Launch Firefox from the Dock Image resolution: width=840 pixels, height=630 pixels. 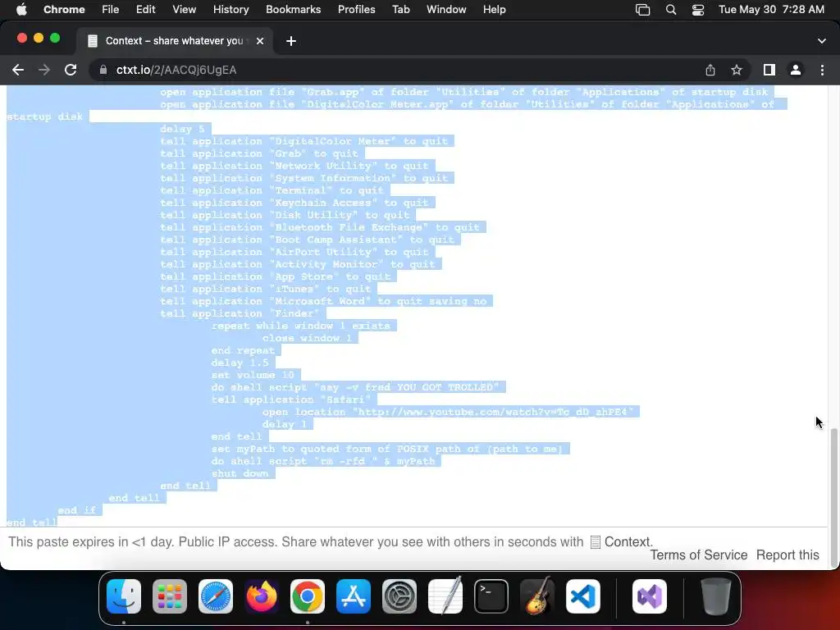(262, 596)
